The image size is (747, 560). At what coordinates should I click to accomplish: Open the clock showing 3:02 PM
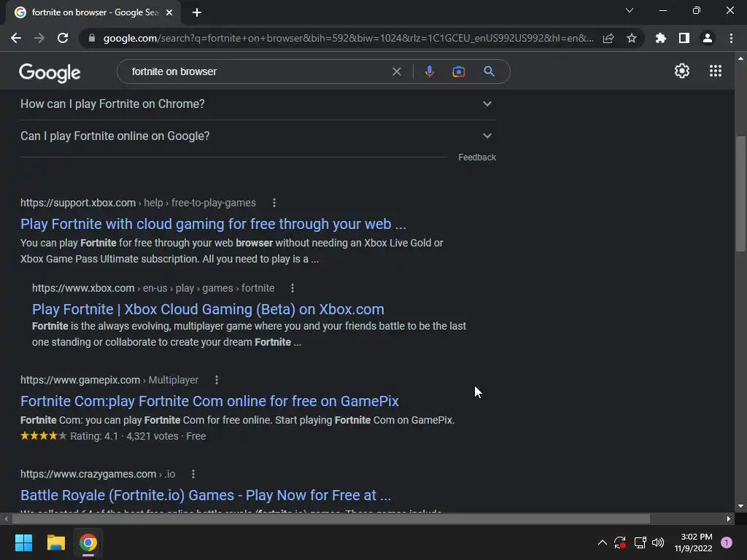693,542
